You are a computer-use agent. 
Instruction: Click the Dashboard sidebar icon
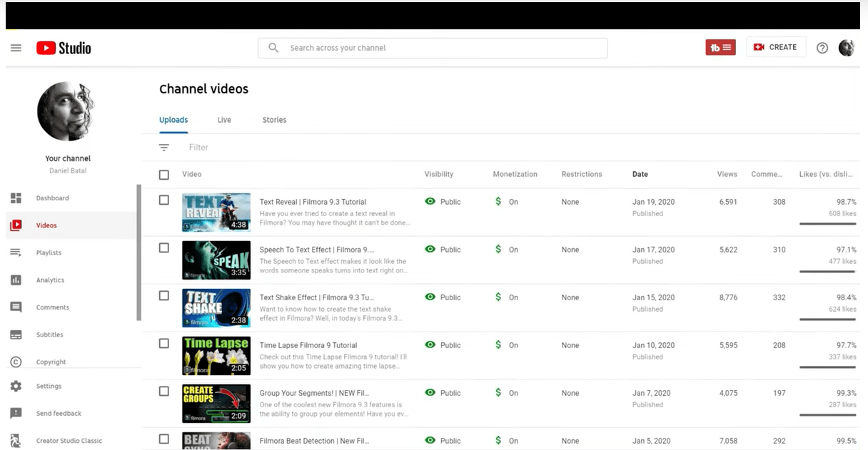[x=16, y=198]
